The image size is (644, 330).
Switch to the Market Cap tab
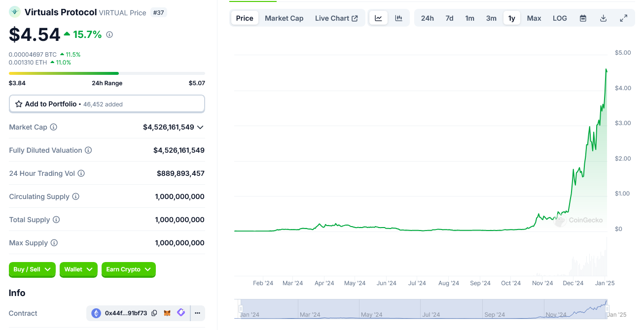coord(284,18)
